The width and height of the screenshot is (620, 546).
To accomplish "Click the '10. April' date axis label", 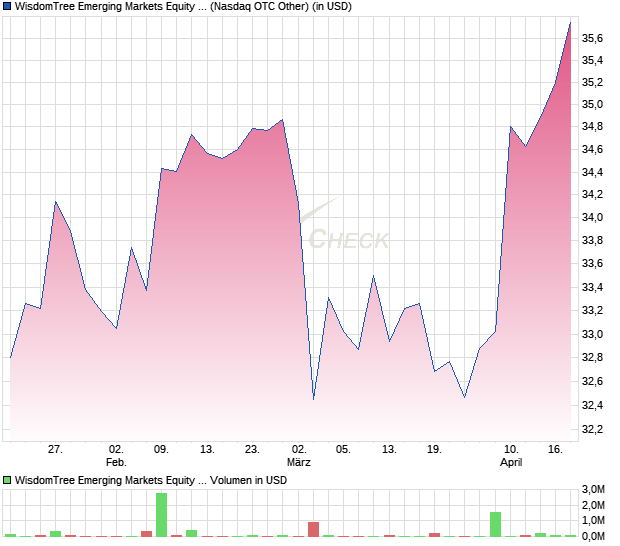I will pos(511,456).
